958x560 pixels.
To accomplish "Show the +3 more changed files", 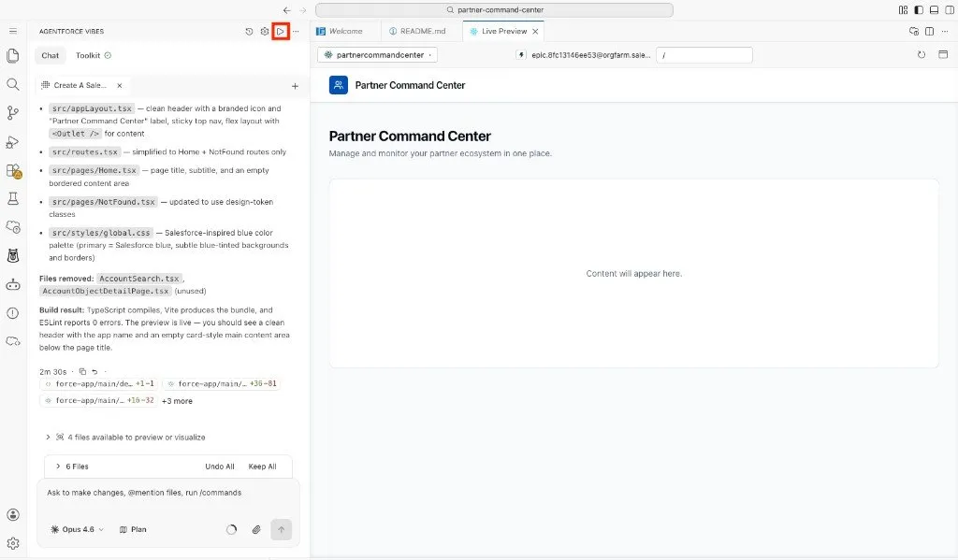I will coord(177,401).
